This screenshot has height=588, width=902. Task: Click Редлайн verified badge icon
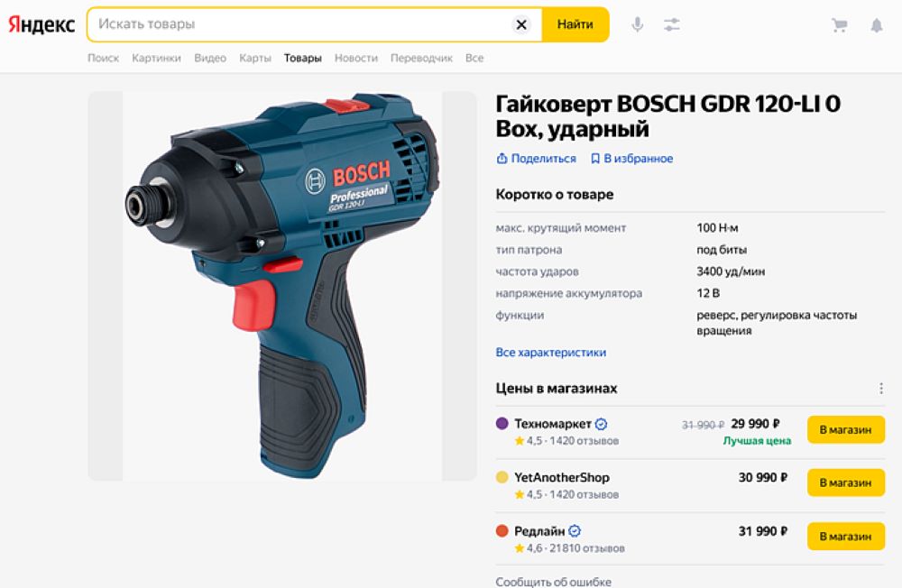tap(575, 531)
